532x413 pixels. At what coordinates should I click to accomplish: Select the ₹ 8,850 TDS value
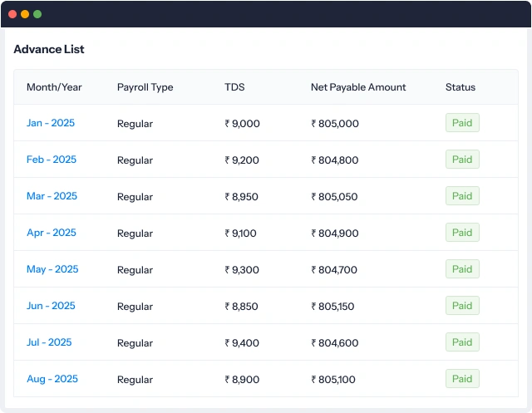(x=241, y=307)
